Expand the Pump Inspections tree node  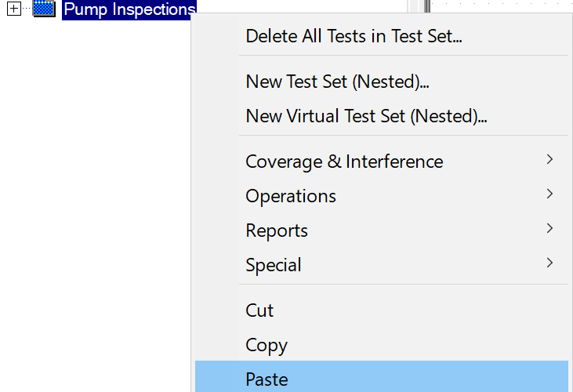point(13,9)
